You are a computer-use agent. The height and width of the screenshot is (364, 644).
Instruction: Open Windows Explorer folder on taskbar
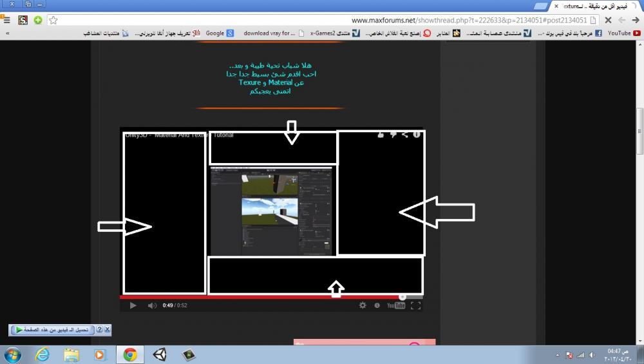click(71, 355)
